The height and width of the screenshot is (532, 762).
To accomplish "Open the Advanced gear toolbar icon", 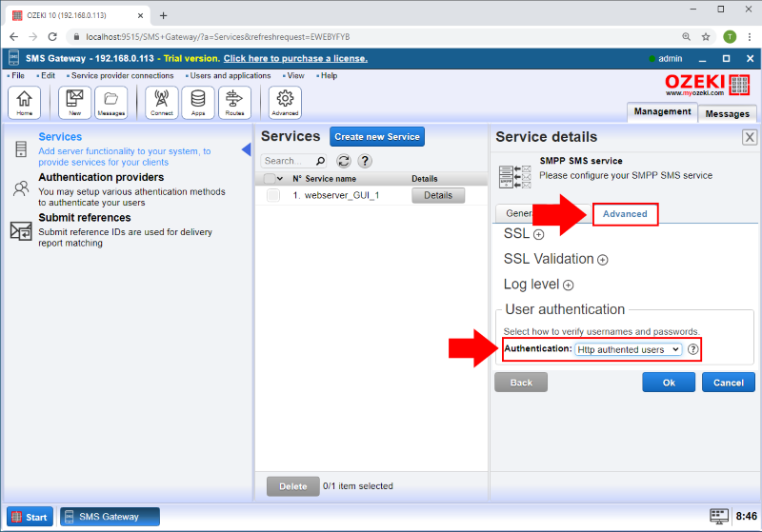I will [x=285, y=103].
